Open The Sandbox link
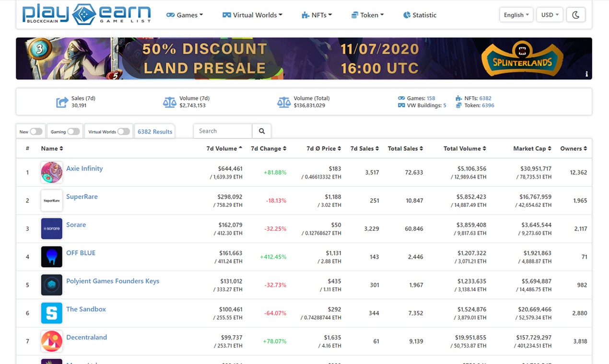 86,309
